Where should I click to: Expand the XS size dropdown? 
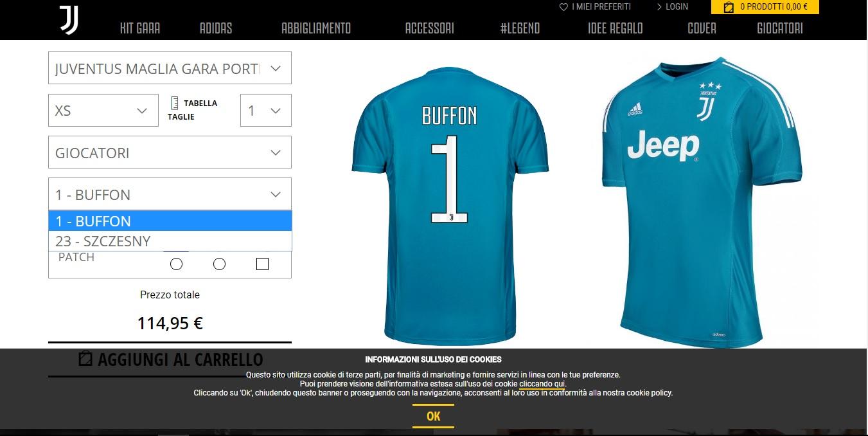(103, 111)
